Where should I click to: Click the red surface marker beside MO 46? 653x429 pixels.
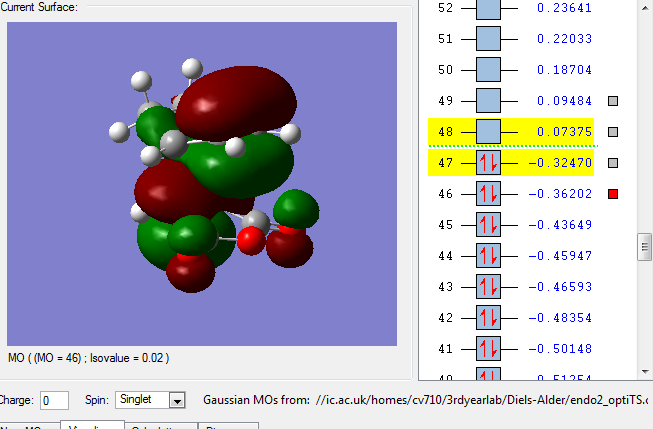pyautogui.click(x=613, y=194)
